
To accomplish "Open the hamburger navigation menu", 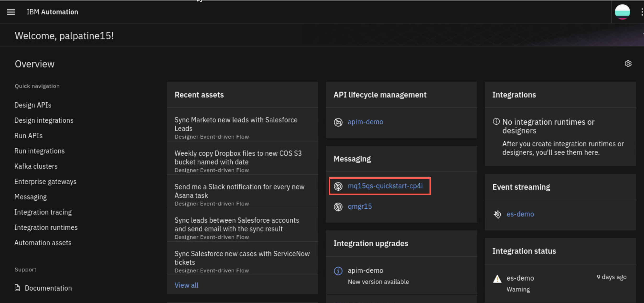I will click(11, 12).
